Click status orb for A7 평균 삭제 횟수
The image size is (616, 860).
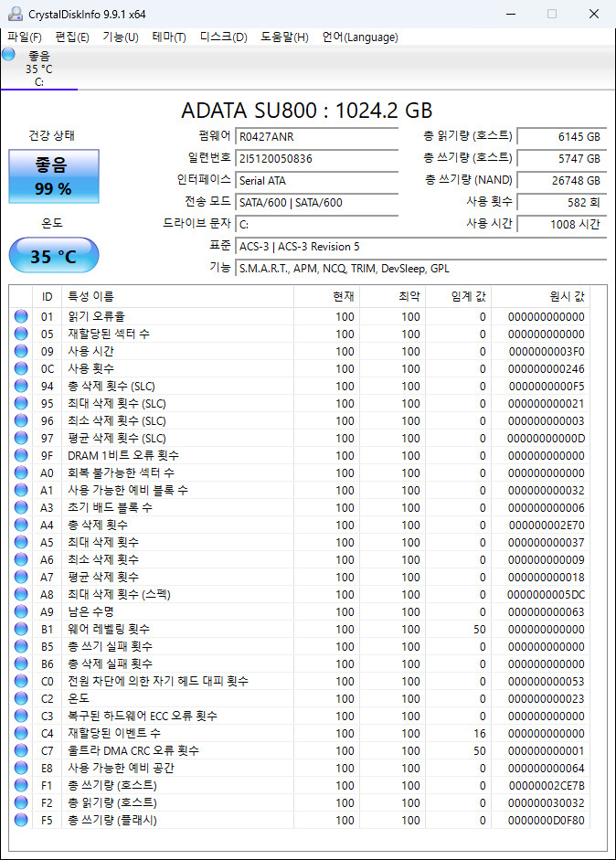pos(21,577)
